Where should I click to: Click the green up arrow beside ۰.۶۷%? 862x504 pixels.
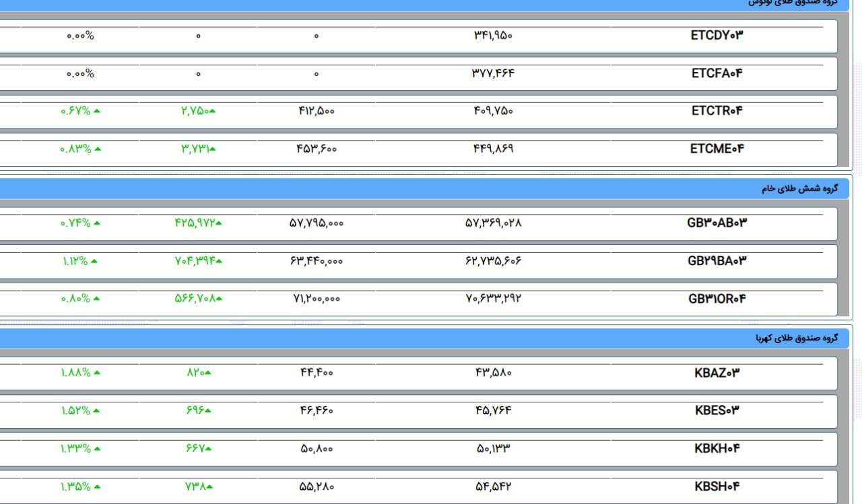pos(97,111)
